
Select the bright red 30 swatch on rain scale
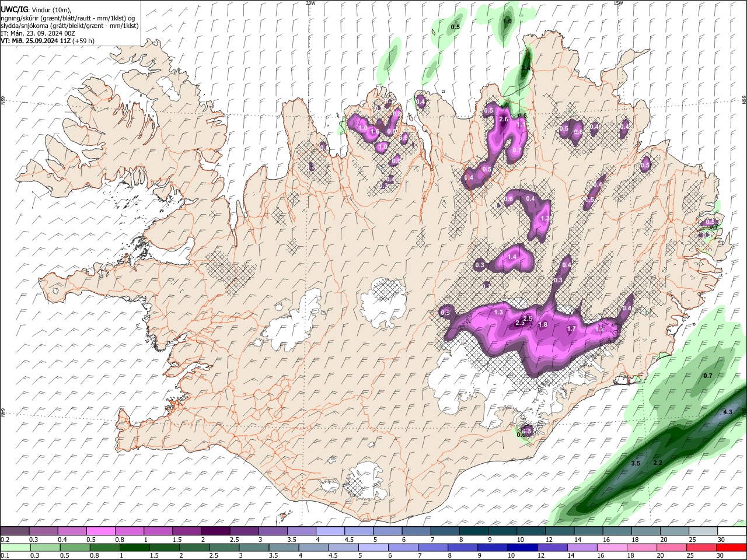click(x=731, y=547)
